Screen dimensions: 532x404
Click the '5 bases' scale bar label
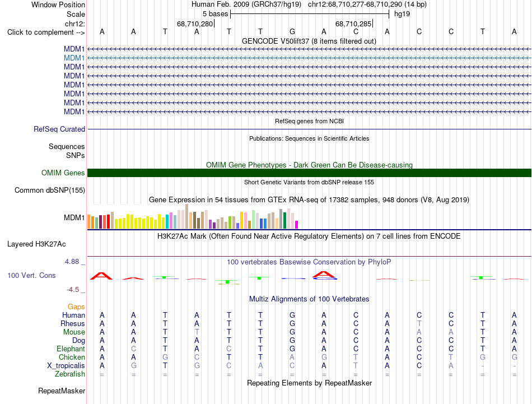tap(216, 14)
